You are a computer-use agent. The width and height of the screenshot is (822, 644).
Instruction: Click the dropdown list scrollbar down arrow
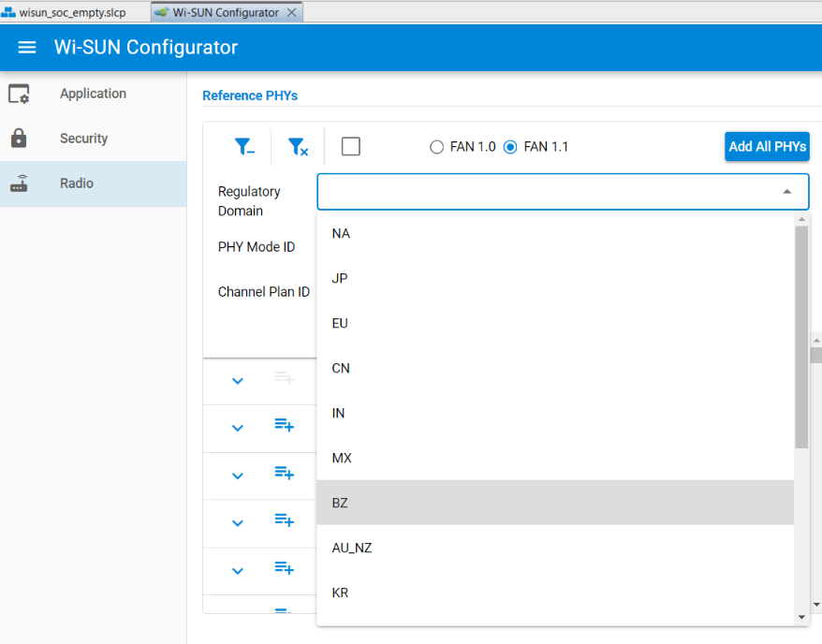(x=801, y=617)
